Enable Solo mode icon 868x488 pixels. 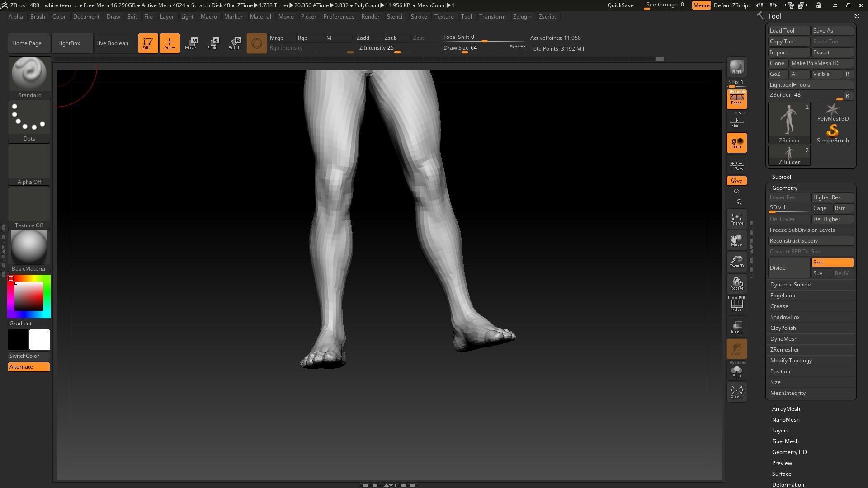736,370
